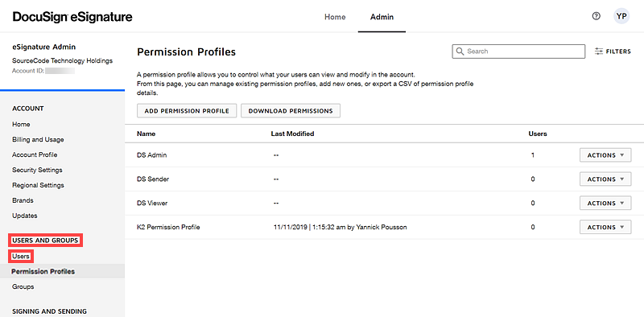
Task: Open Actions menu for K2 Permission Profile
Action: tap(605, 227)
